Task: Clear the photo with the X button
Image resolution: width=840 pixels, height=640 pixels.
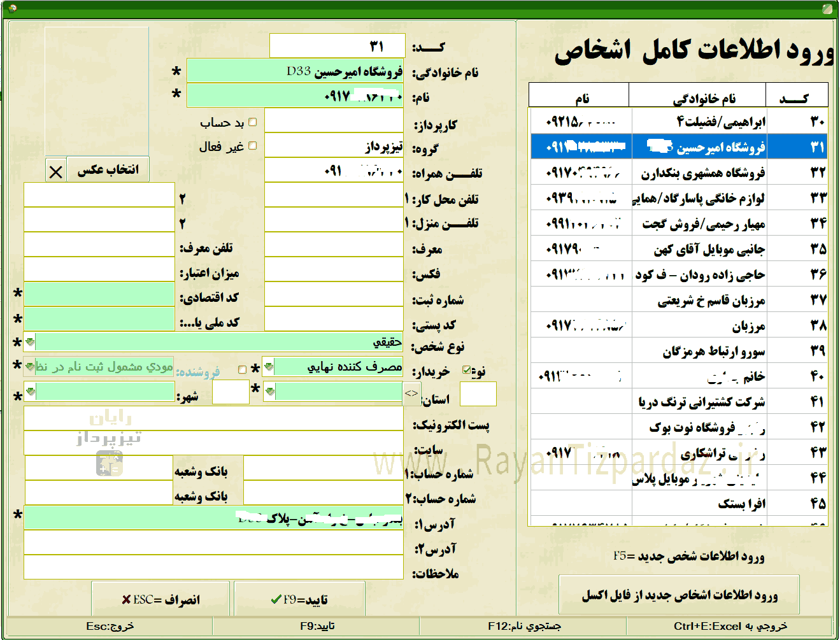Action: (x=56, y=171)
